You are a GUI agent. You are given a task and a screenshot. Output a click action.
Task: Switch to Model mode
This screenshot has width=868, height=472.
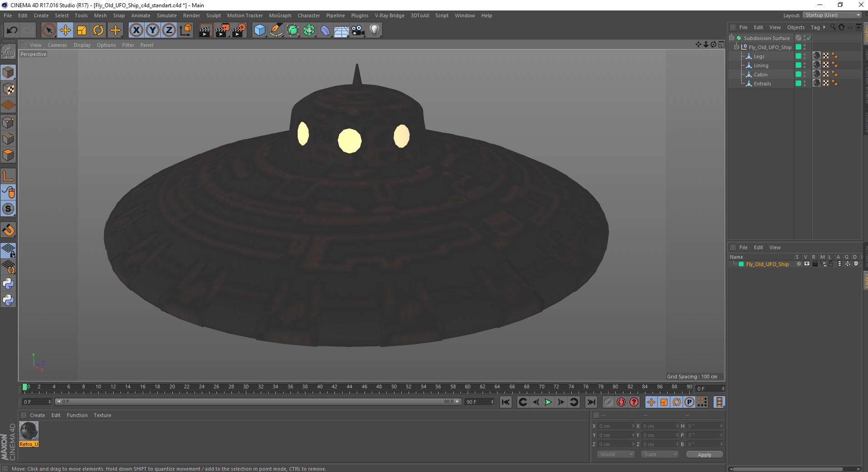click(8, 73)
